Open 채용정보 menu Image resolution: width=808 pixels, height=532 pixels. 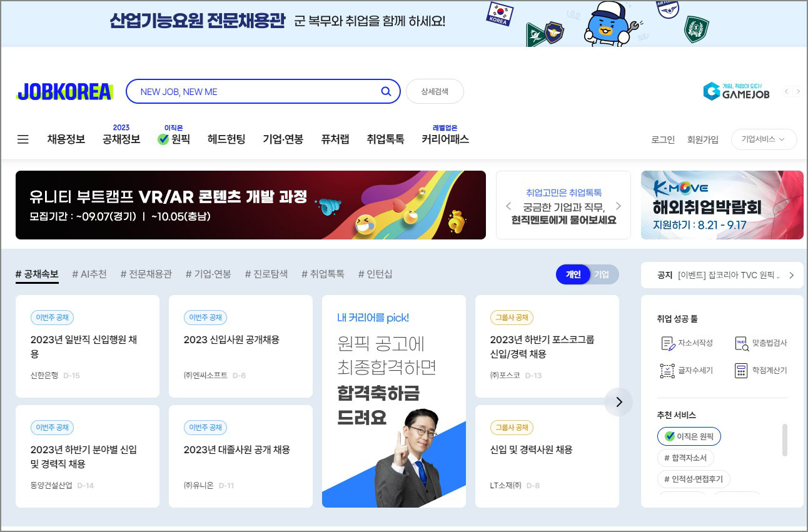(x=66, y=139)
